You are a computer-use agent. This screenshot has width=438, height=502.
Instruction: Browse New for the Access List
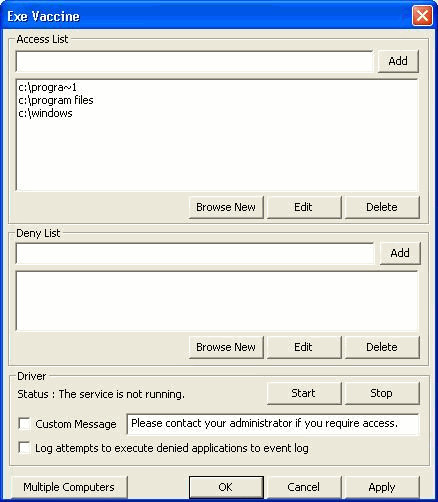pos(226,207)
